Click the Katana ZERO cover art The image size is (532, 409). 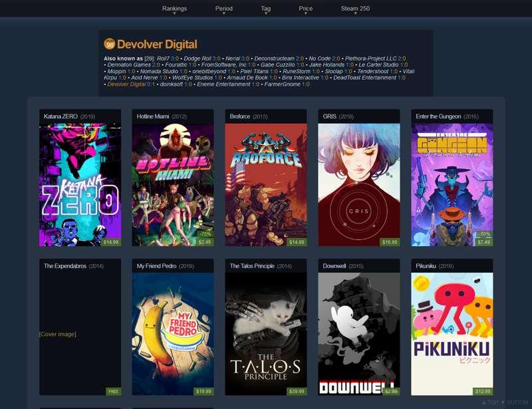[x=80, y=185]
